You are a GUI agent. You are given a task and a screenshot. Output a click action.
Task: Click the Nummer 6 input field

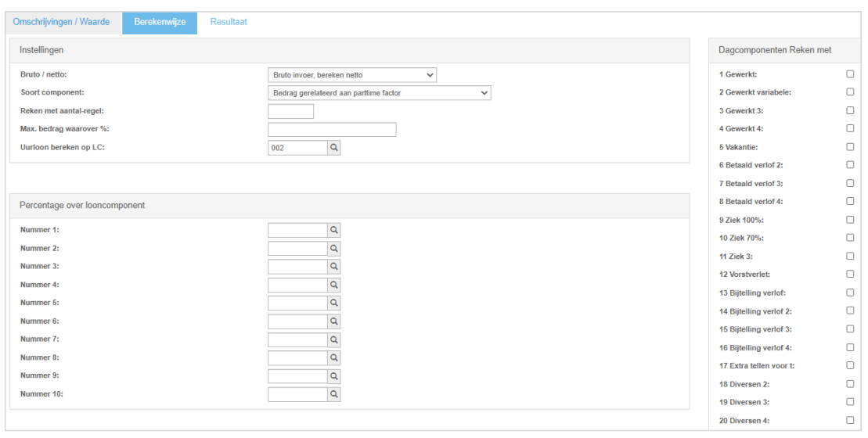point(298,321)
